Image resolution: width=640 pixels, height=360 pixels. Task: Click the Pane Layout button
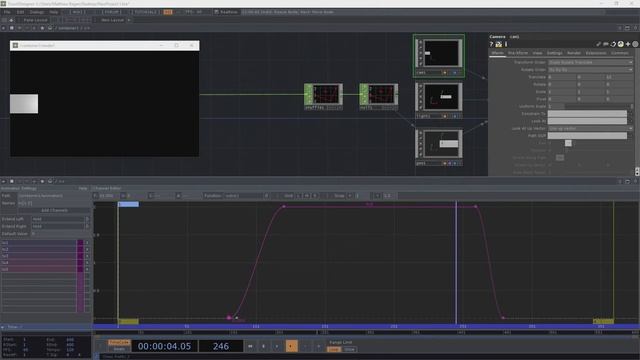click(35, 20)
